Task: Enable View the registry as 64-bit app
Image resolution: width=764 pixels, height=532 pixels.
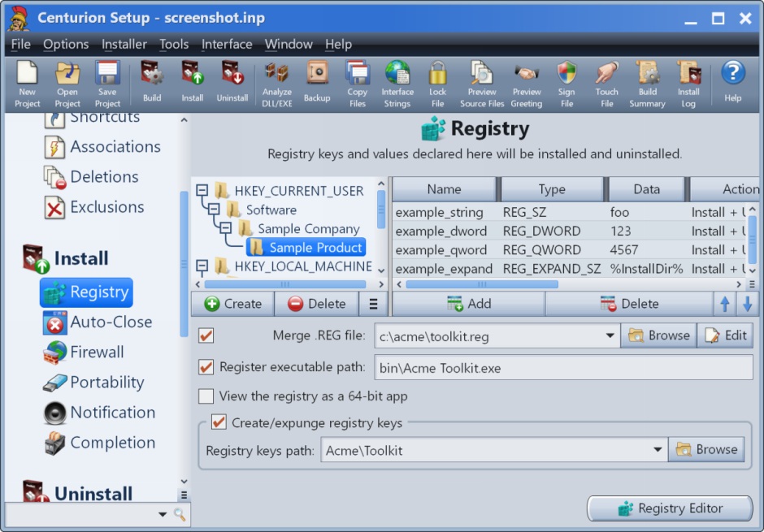Action: tap(206, 396)
